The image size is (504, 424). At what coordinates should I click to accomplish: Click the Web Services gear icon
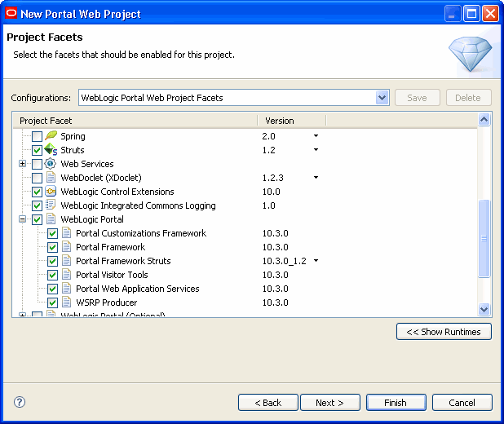[x=50, y=164]
